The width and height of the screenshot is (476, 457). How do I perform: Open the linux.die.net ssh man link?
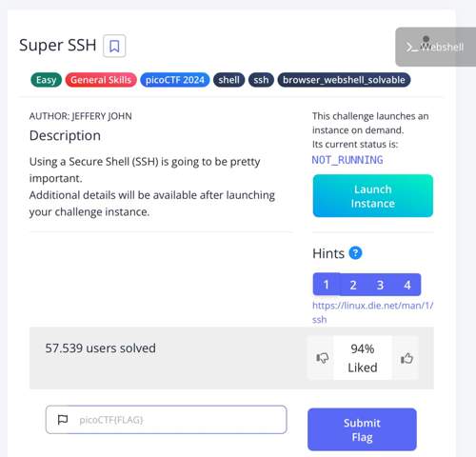373,312
